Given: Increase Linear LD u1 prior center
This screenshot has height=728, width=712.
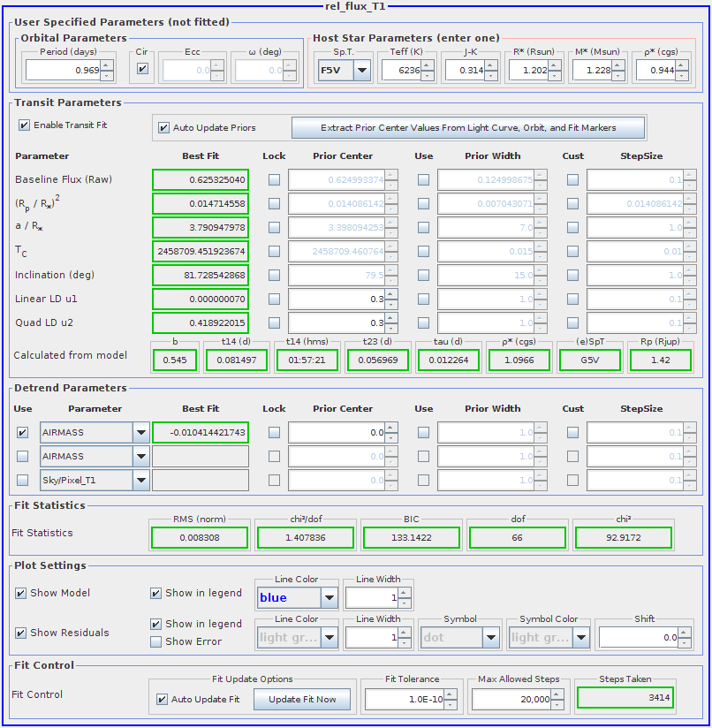Looking at the screenshot, I should pos(391,294).
